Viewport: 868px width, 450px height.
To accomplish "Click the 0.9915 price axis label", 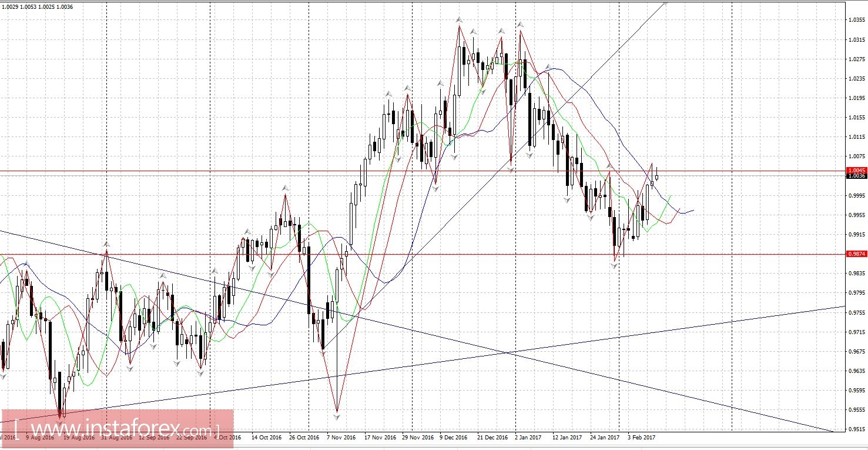I will point(856,235).
